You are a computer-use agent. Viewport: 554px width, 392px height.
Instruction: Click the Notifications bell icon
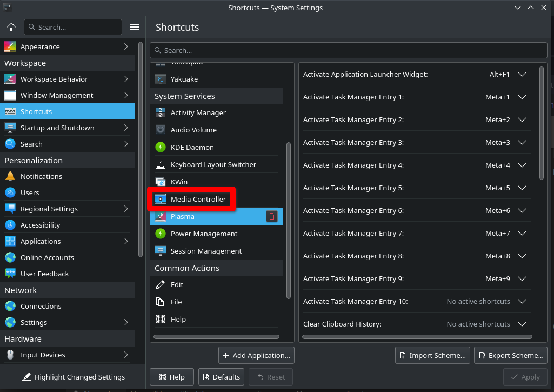pyautogui.click(x=10, y=176)
